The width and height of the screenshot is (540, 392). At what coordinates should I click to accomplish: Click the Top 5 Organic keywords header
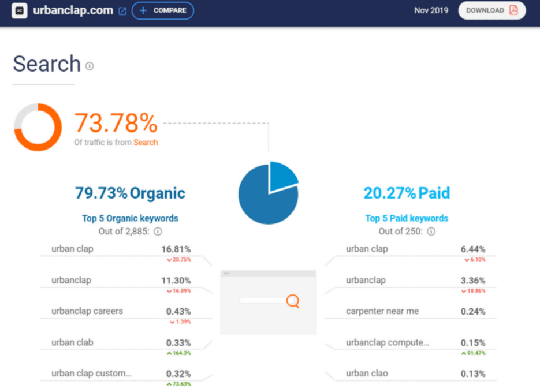click(x=129, y=218)
